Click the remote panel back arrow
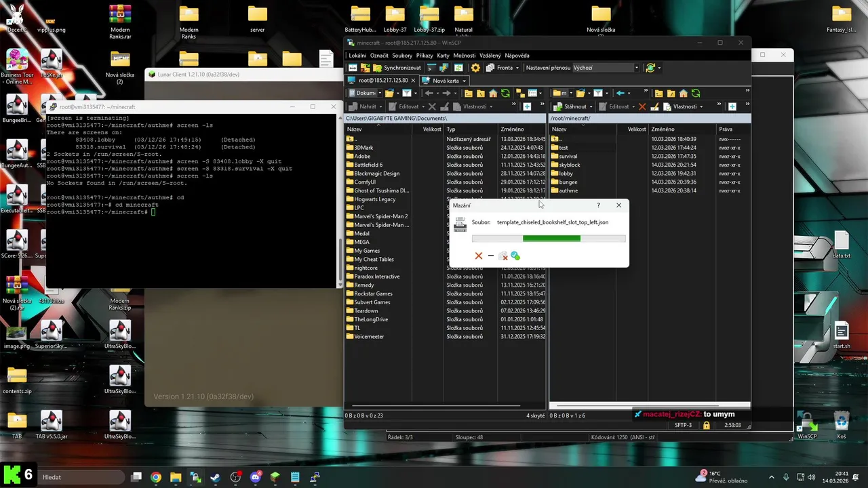The width and height of the screenshot is (868, 488). (620, 93)
